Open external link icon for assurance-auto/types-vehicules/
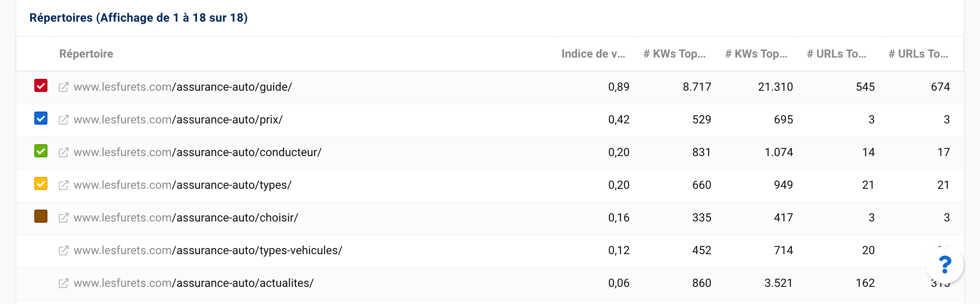 (63, 250)
